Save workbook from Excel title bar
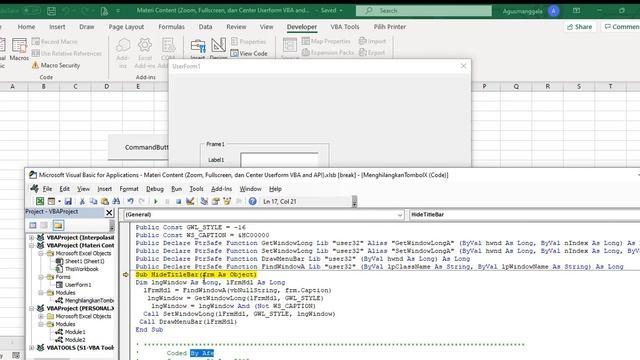The height and width of the screenshot is (360, 640). [51, 11]
